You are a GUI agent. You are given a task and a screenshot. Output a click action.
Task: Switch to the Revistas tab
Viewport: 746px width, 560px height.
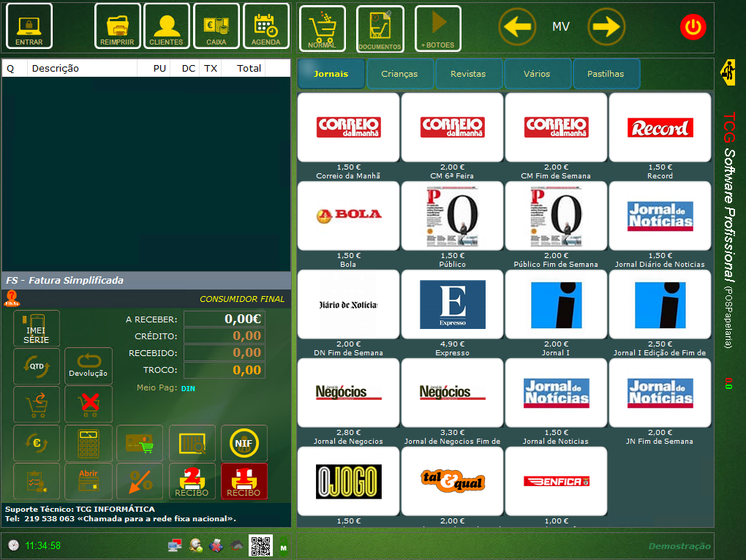pos(468,74)
